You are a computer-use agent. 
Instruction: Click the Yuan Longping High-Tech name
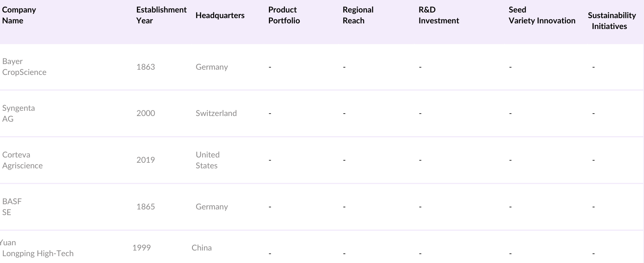37,248
